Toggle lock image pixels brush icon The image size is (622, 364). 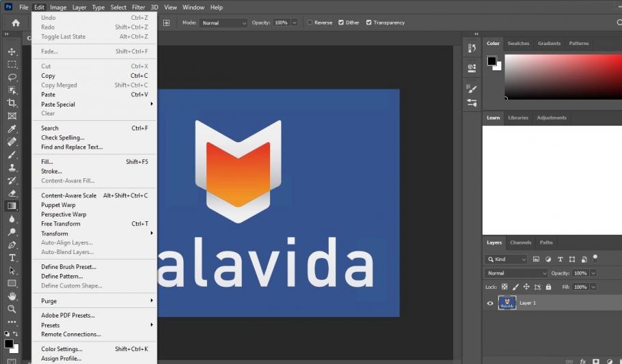pos(515,287)
